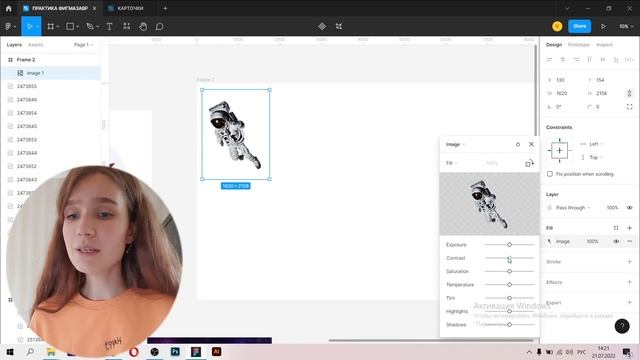Click the X position input field
640x360 pixels.
pyautogui.click(x=565, y=80)
